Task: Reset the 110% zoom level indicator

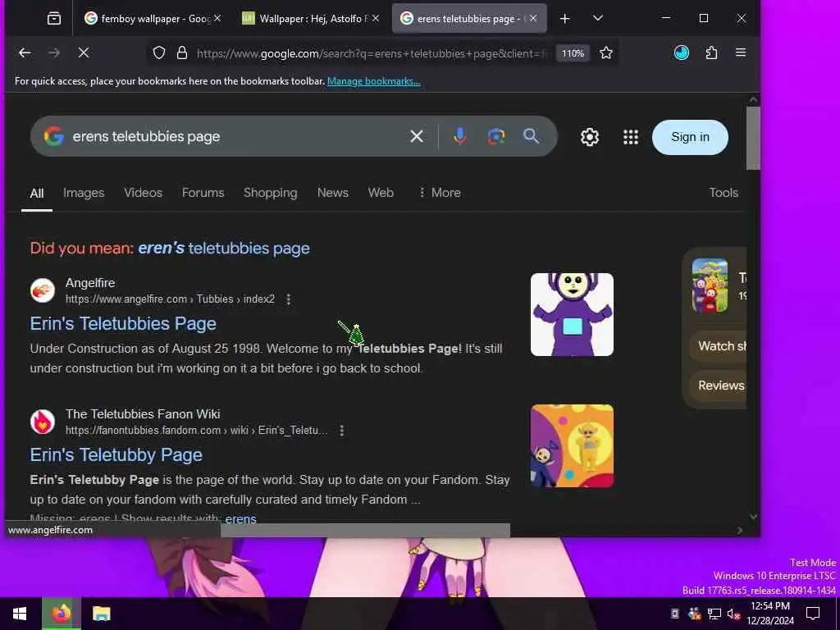Action: point(573,53)
